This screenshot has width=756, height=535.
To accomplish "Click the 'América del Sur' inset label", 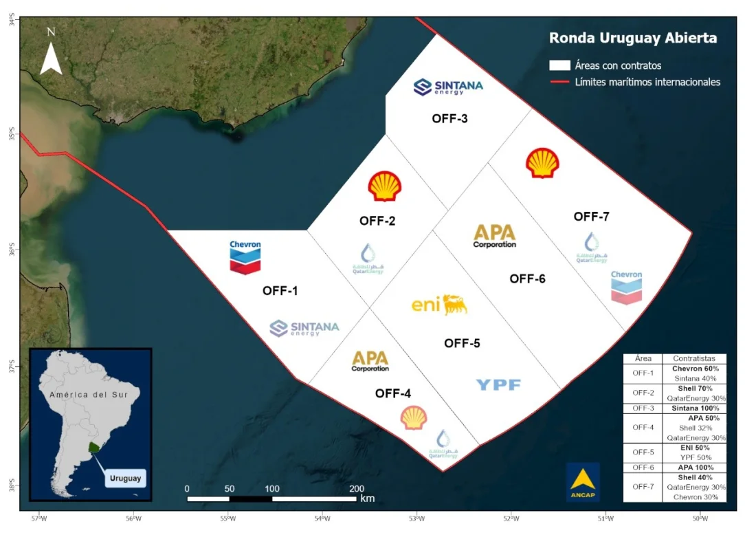I will click(x=89, y=395).
